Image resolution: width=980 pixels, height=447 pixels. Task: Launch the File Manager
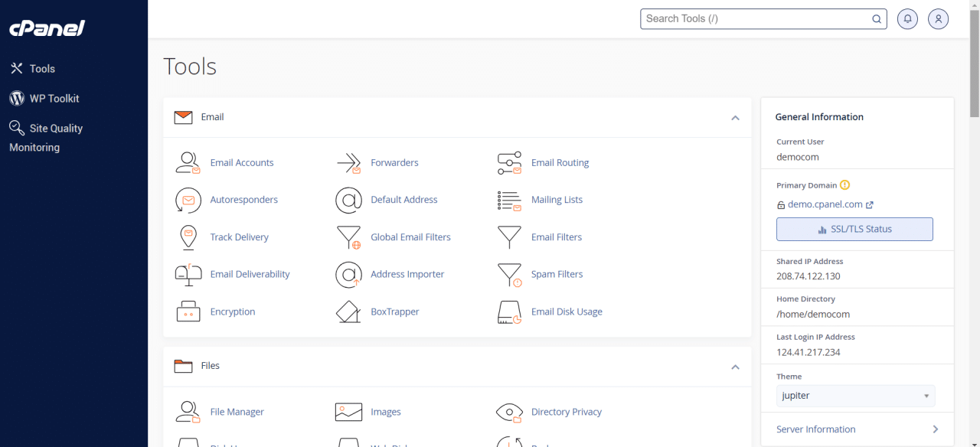pos(237,412)
